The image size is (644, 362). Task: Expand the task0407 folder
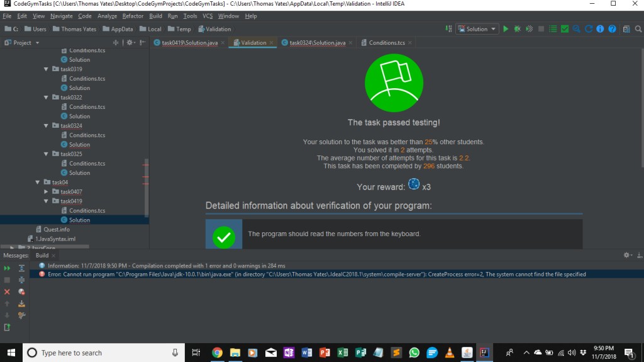47,191
